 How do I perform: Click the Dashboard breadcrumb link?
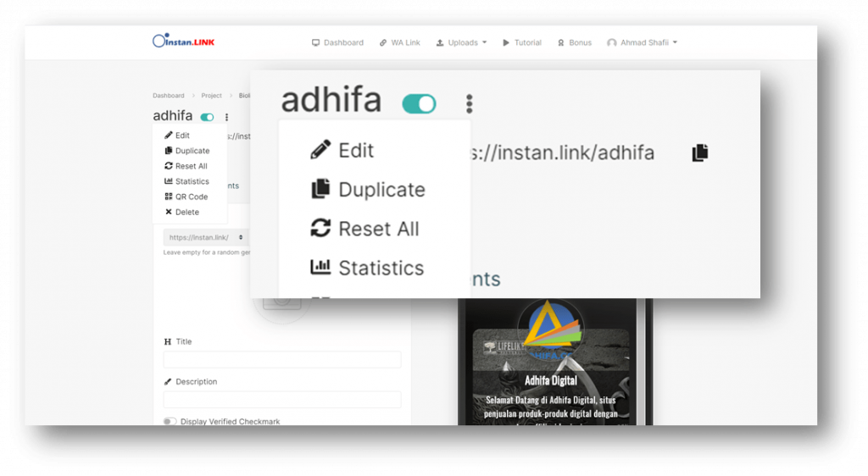tap(169, 96)
